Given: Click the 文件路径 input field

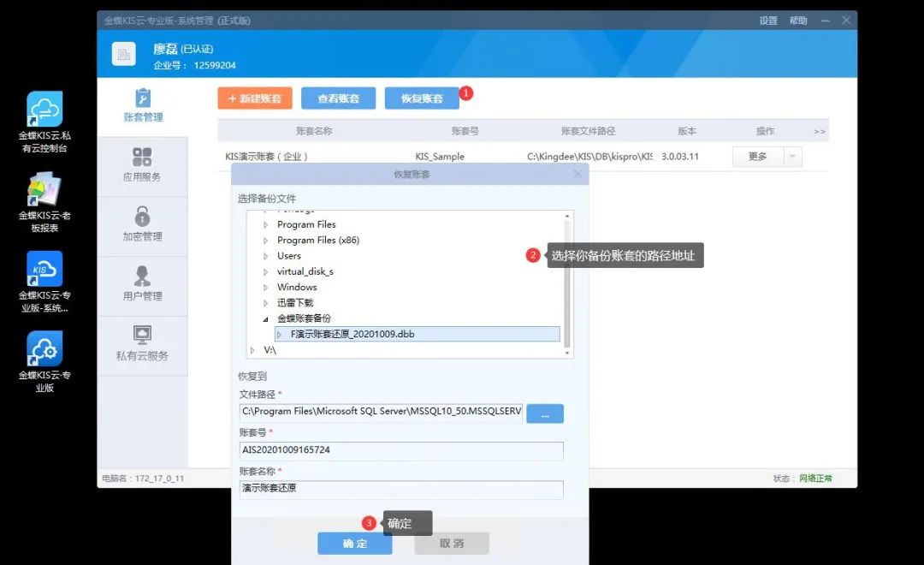Looking at the screenshot, I should coord(382,413).
